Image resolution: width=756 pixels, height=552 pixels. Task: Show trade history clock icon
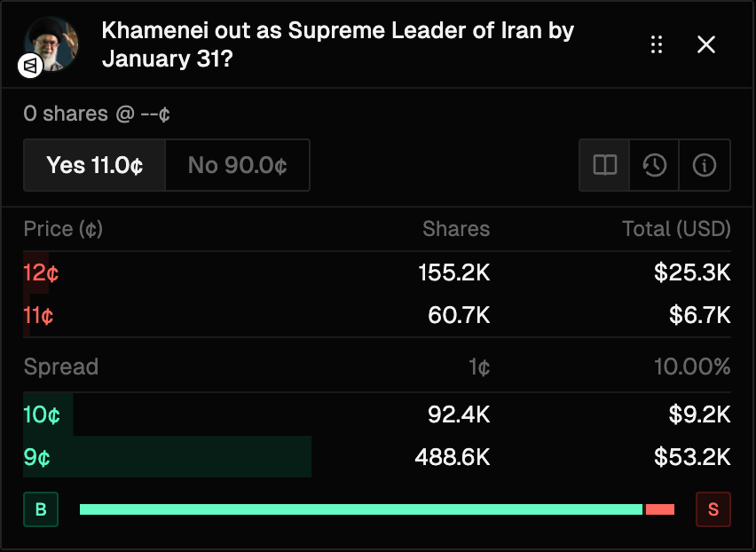(655, 165)
